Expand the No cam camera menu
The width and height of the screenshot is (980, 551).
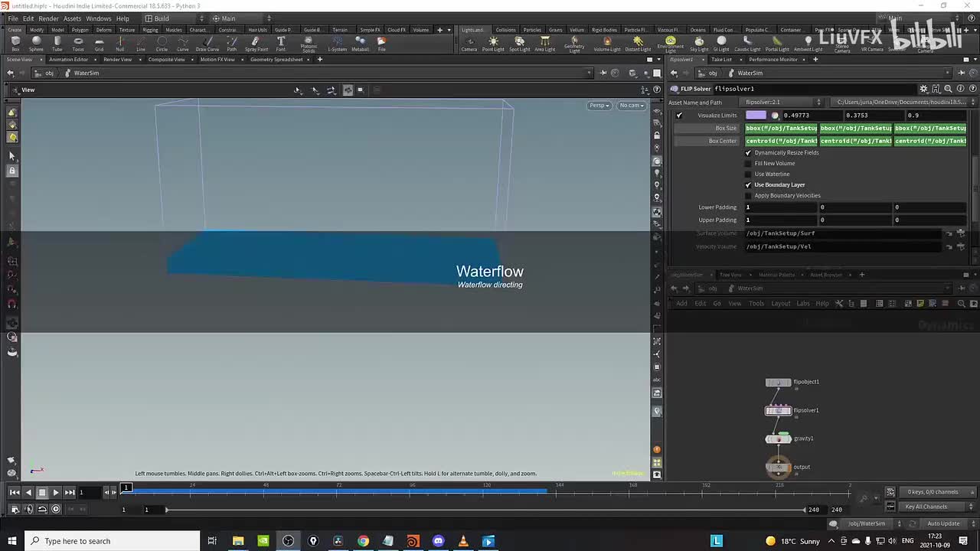click(x=632, y=106)
